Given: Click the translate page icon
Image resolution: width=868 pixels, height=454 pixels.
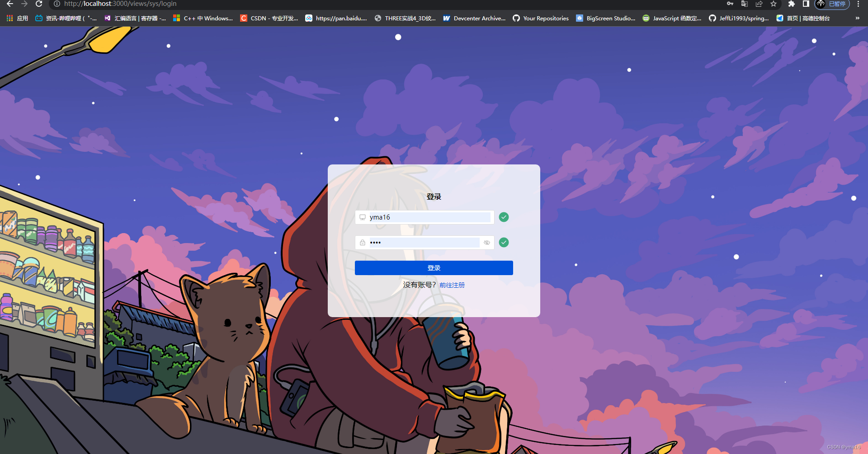Looking at the screenshot, I should (745, 4).
